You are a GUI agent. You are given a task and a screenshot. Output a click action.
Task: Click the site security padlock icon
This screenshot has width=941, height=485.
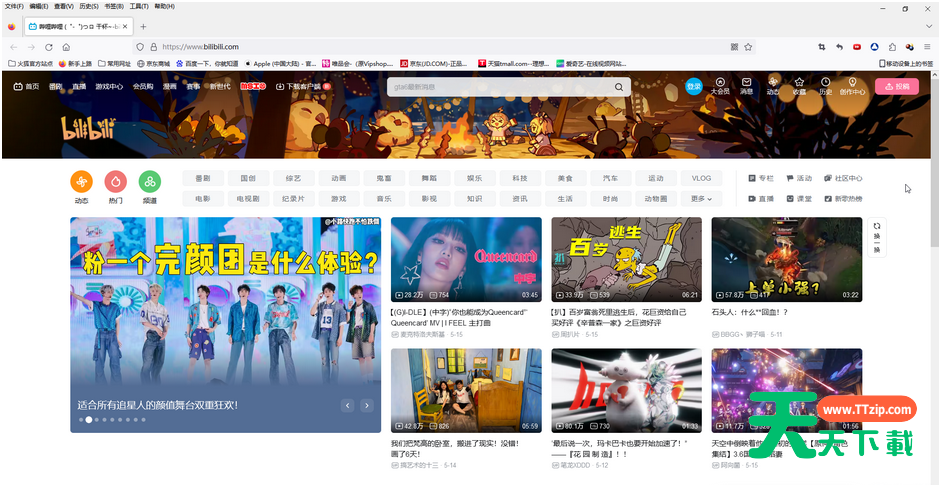coord(154,47)
